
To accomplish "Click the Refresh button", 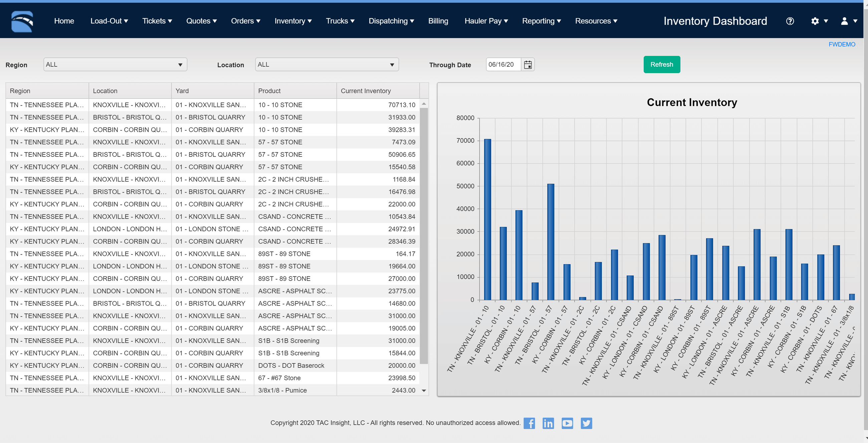I will (x=661, y=64).
